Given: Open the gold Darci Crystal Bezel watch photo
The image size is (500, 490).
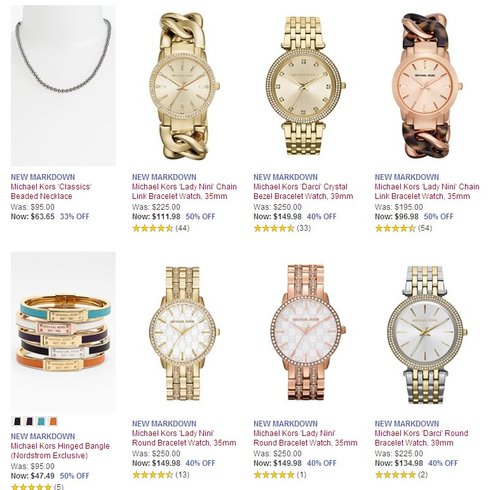Looking at the screenshot, I should click(x=306, y=86).
